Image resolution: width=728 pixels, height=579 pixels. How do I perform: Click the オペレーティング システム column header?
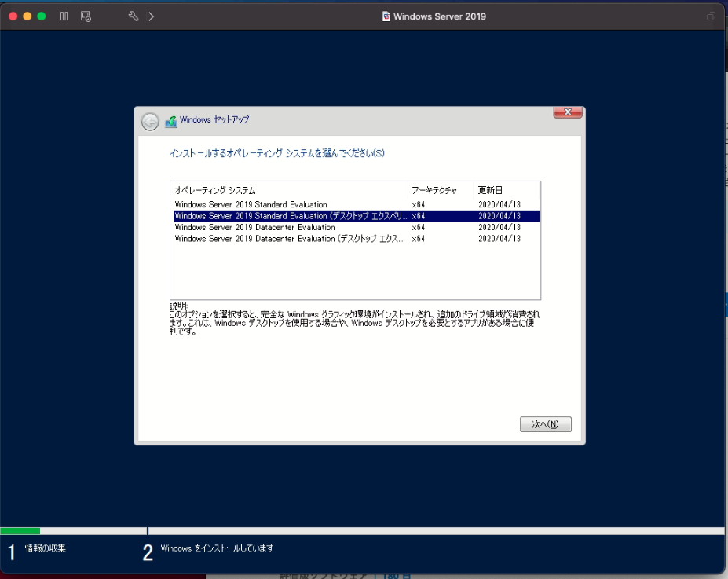click(x=289, y=190)
